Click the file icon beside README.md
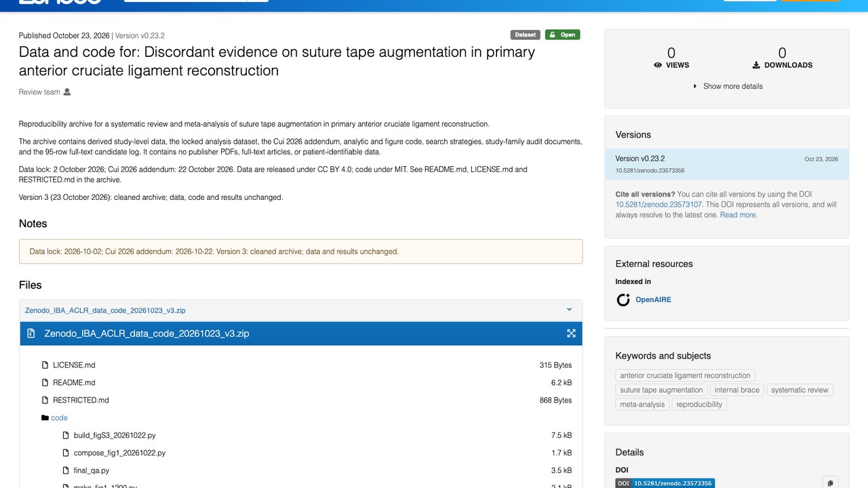The width and height of the screenshot is (868, 488). [45, 383]
